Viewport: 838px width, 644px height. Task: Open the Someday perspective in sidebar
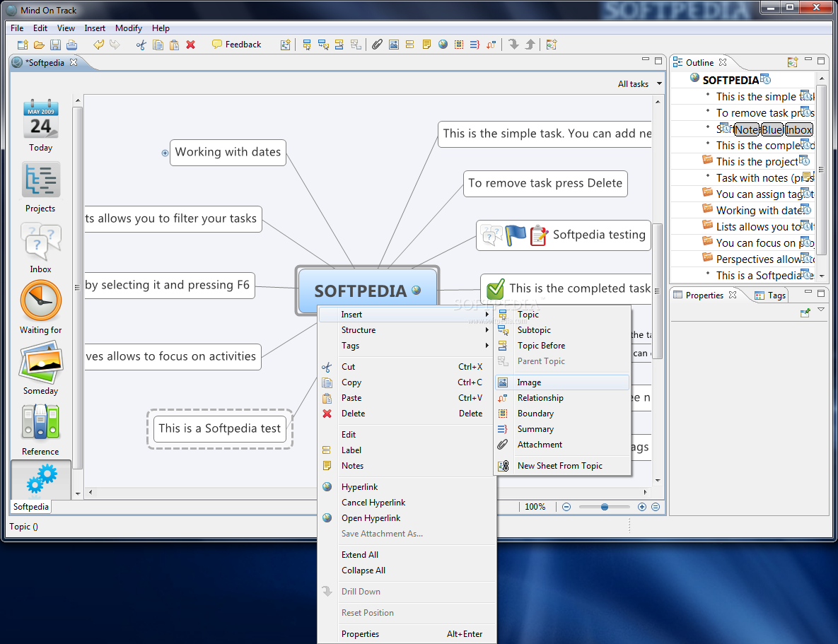40,370
